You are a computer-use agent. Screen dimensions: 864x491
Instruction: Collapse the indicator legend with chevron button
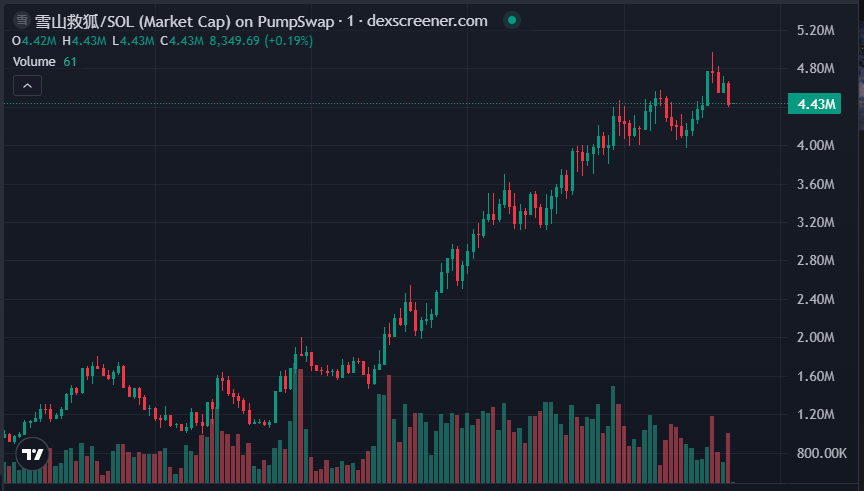pyautogui.click(x=28, y=86)
